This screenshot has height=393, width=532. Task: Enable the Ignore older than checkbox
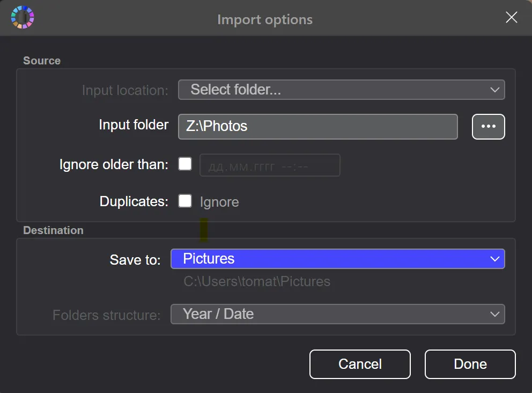[184, 164]
